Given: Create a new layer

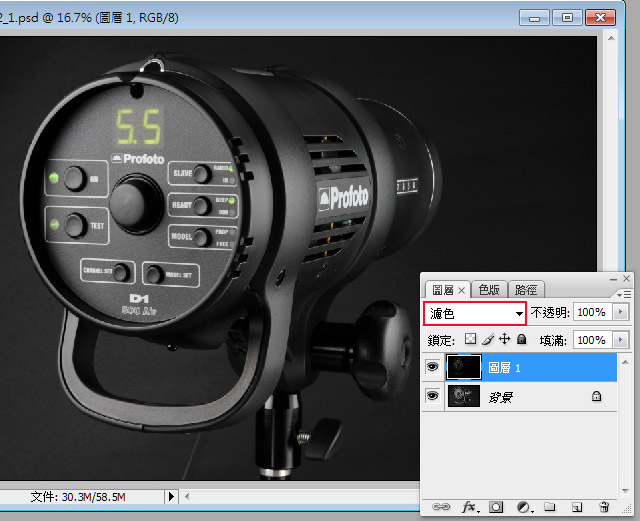Looking at the screenshot, I should coord(577,507).
